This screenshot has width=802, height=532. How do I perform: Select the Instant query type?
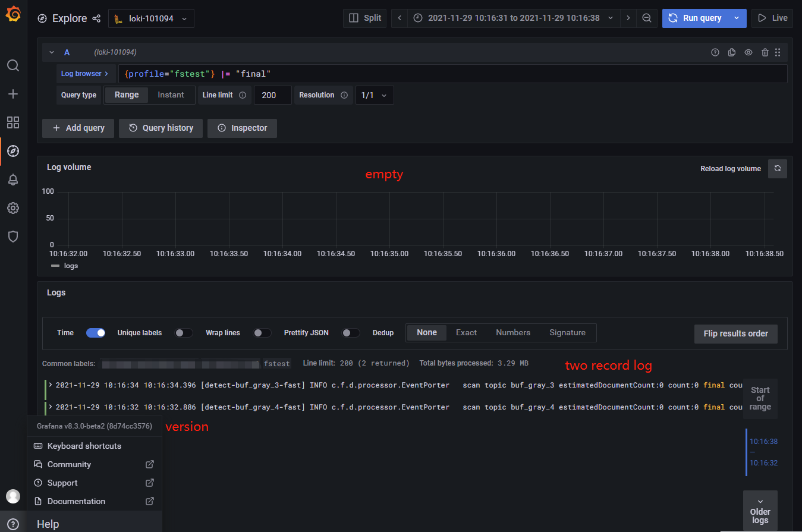pyautogui.click(x=171, y=95)
